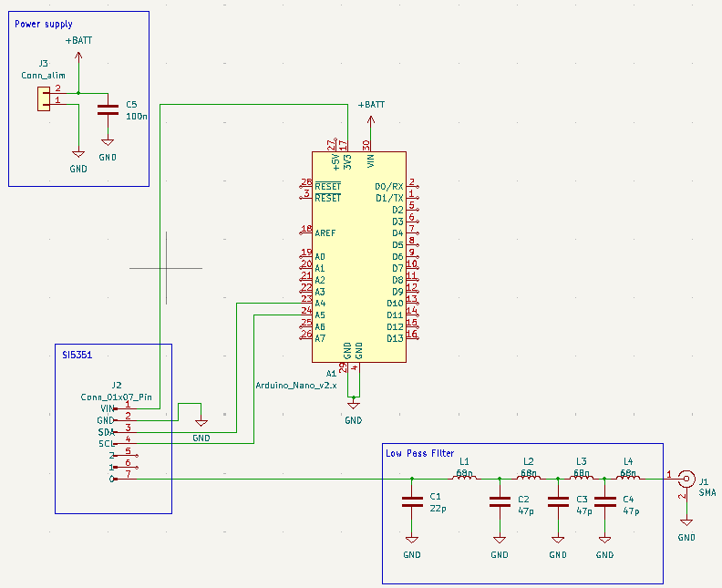Viewport: 722px width, 588px height.
Task: Select the GND symbol below capacitor C5
Action: (x=108, y=143)
